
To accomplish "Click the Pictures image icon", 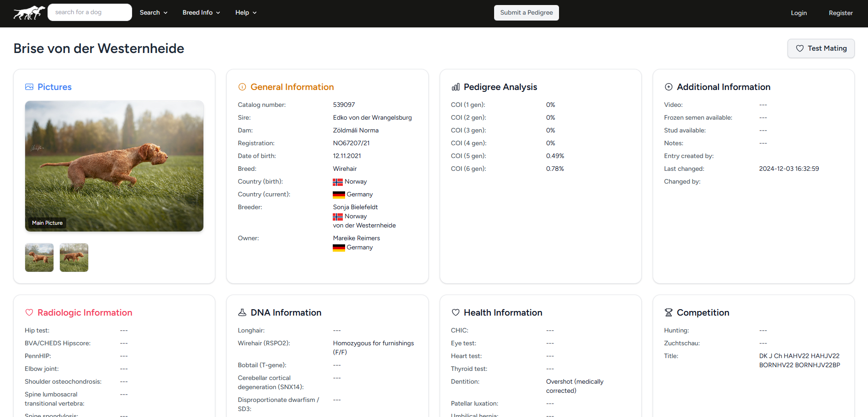I will click(x=29, y=87).
